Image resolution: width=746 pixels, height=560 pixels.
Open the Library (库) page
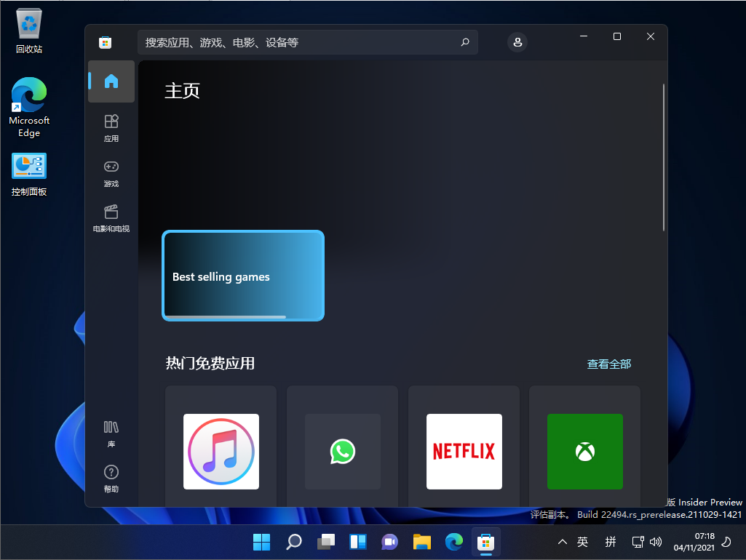click(111, 434)
